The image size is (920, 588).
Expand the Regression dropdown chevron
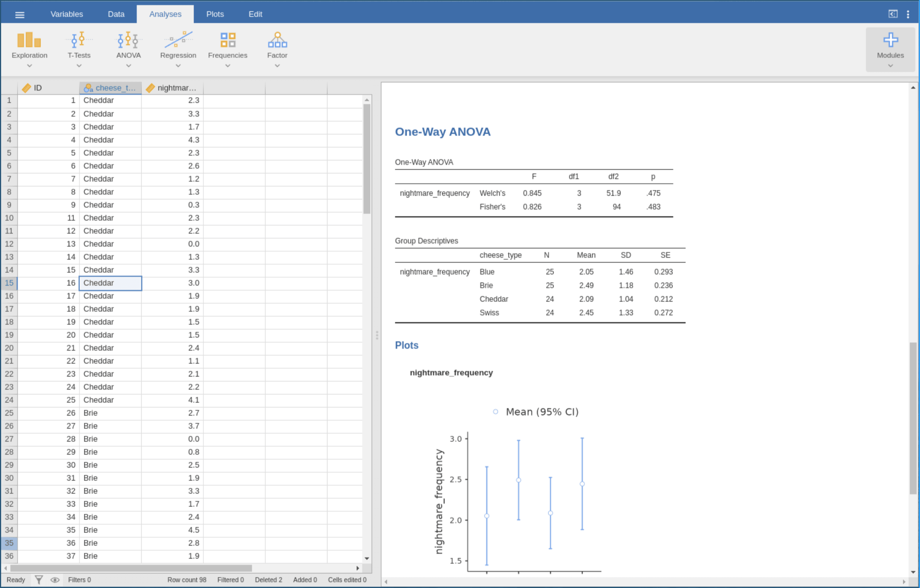[178, 66]
